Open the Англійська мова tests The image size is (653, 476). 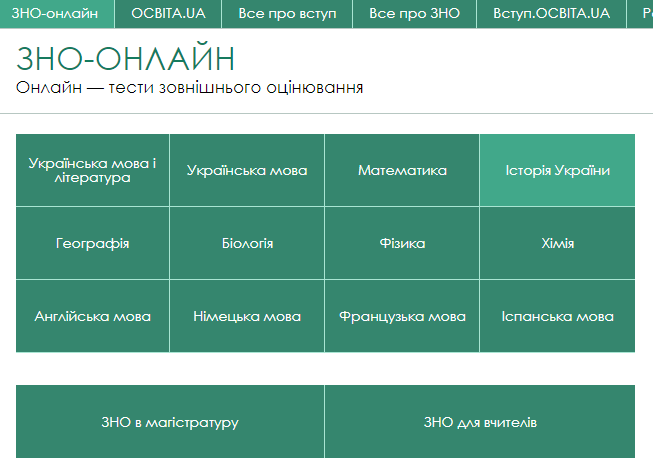point(93,316)
